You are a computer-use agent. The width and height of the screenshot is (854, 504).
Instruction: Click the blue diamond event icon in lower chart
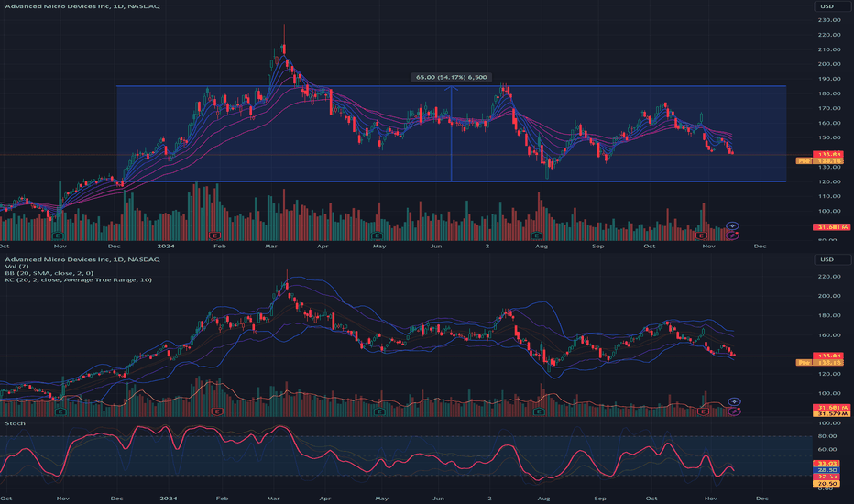(735, 401)
